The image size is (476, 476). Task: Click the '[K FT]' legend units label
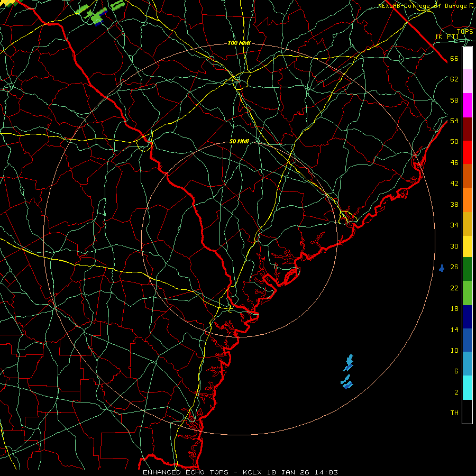pos(447,36)
